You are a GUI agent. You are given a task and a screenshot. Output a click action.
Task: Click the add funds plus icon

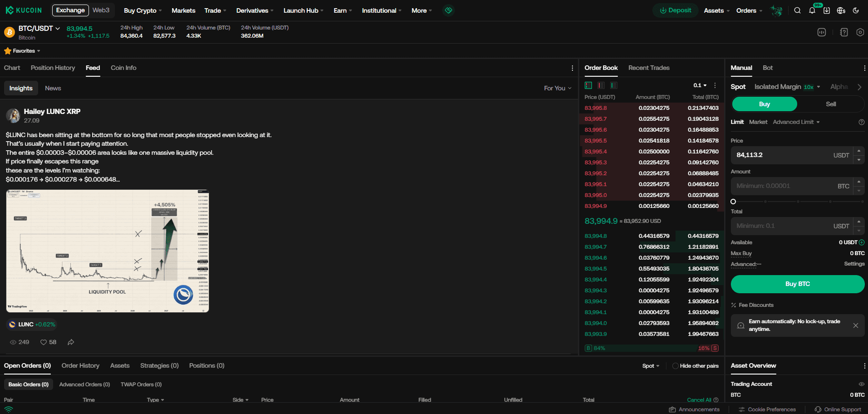[861, 242]
